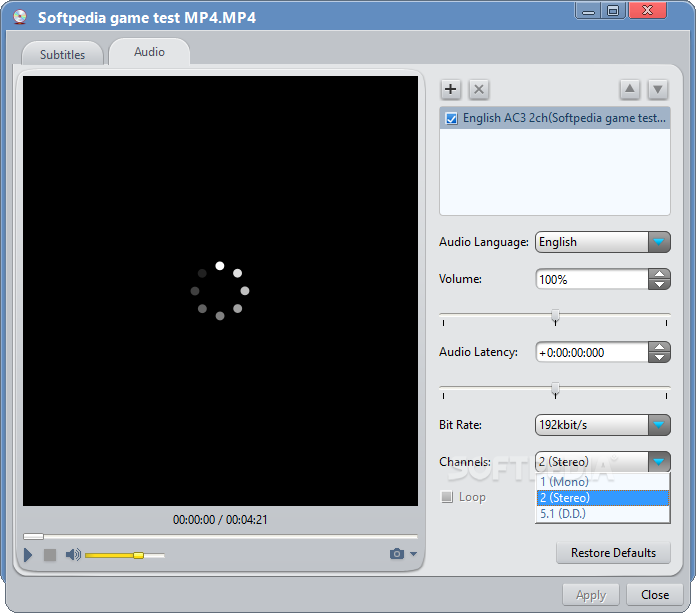Open snapshot options arrow beside camera
The image size is (696, 613).
413,554
